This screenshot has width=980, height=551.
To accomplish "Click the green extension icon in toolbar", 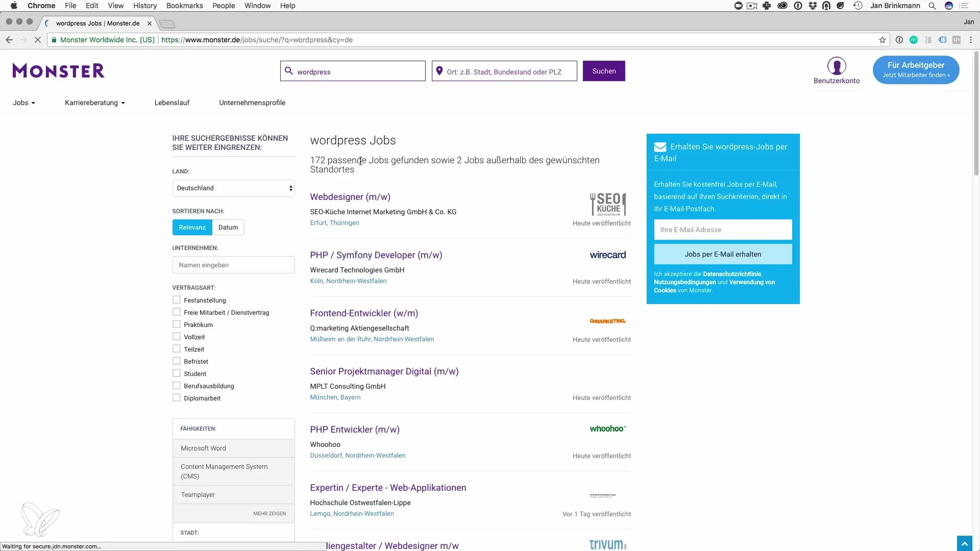I will click(914, 40).
